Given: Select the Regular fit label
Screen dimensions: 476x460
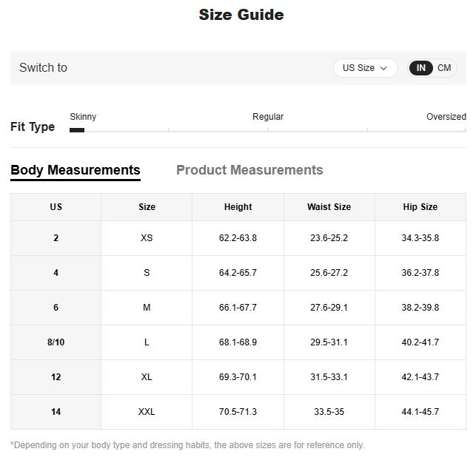Looking at the screenshot, I should pos(268,117).
